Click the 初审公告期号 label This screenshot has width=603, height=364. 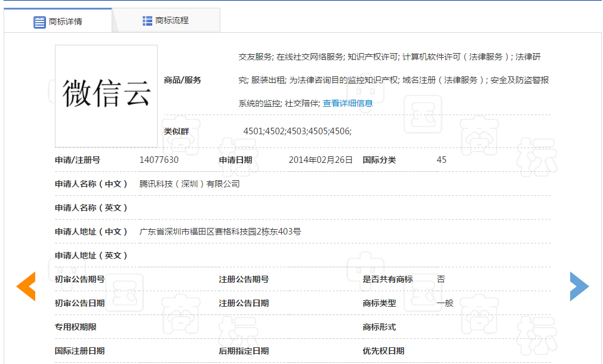(x=79, y=279)
